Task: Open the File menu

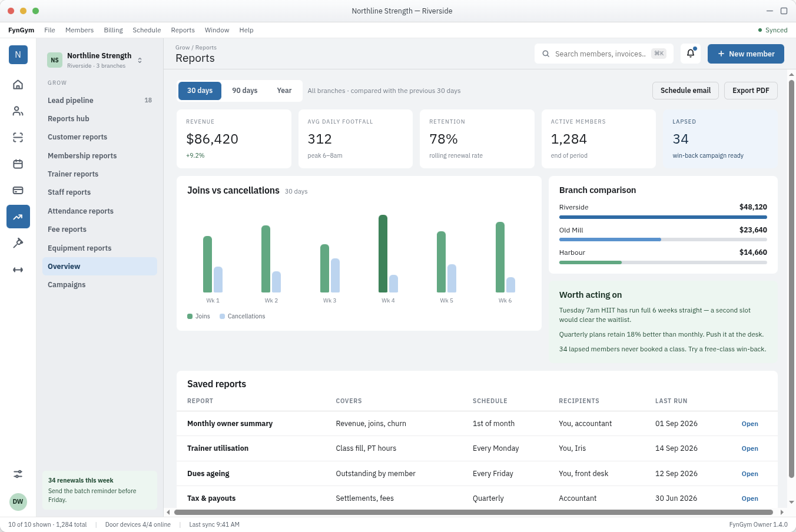Action: point(49,30)
